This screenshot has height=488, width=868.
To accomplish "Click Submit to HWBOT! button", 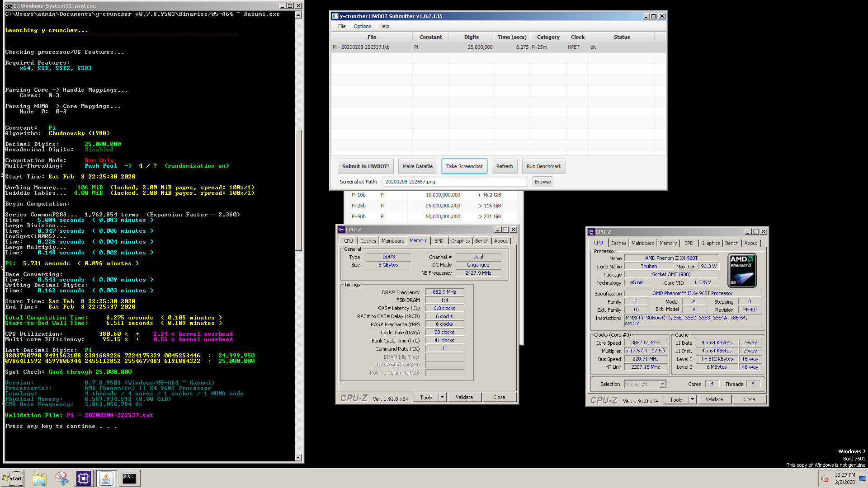I will 365,166.
